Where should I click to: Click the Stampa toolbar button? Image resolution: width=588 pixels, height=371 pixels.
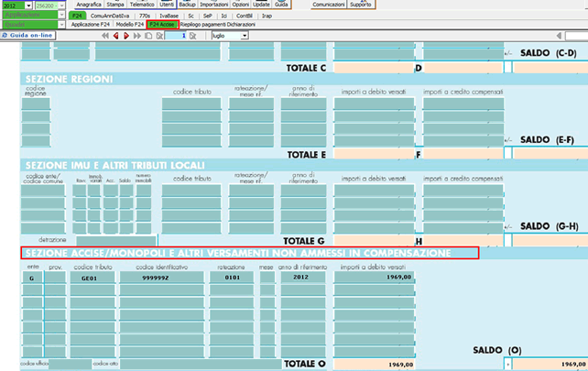(115, 5)
